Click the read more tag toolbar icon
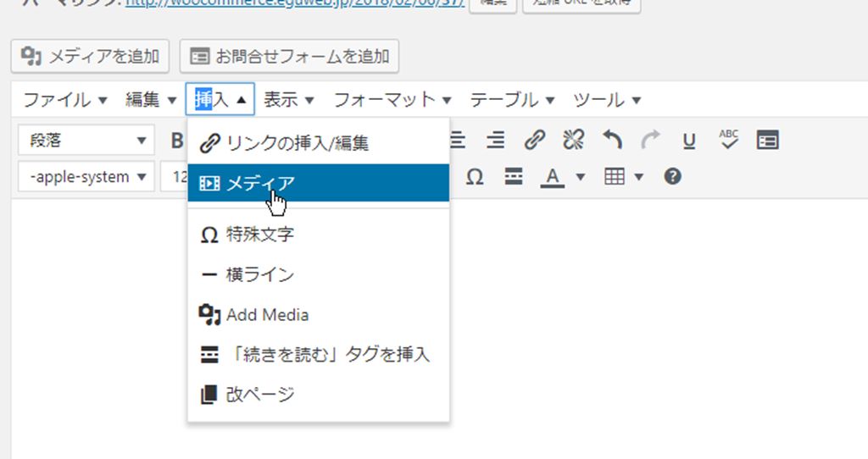868x459 pixels. pos(514,177)
